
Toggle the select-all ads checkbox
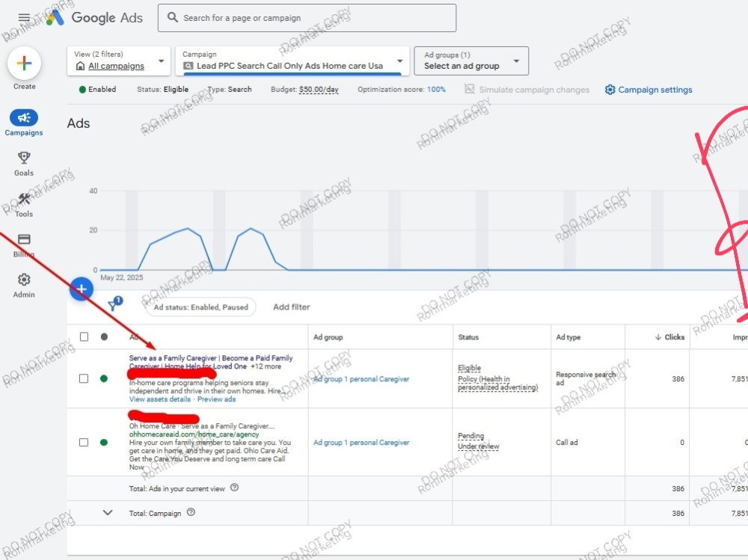pyautogui.click(x=84, y=336)
